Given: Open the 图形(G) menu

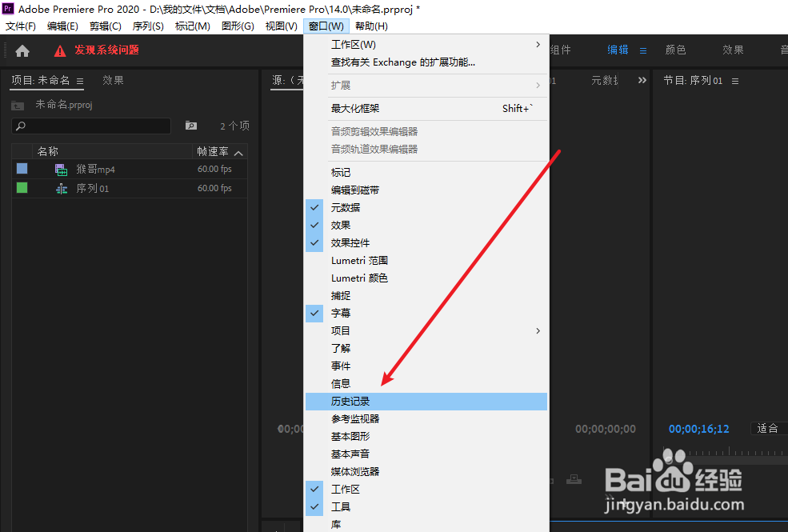Looking at the screenshot, I should [238, 26].
